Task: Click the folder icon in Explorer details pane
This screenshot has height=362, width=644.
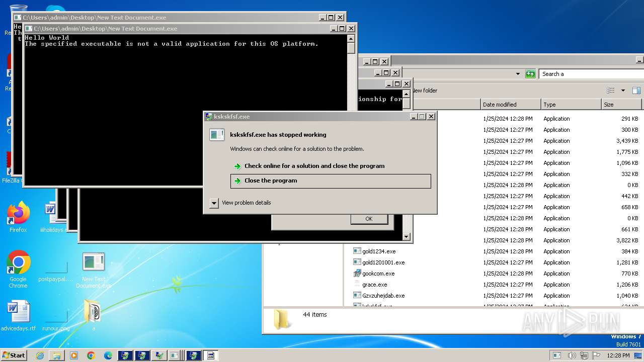Action: (x=282, y=319)
